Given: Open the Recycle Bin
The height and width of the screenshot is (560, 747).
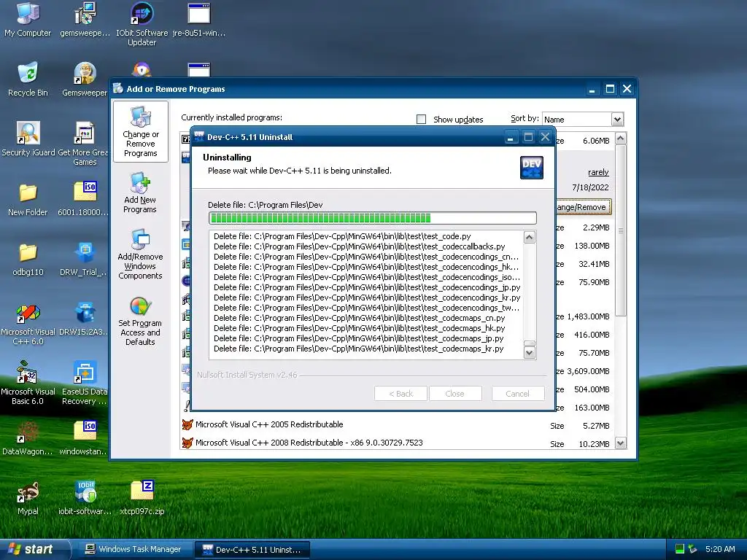Looking at the screenshot, I should coord(28,79).
